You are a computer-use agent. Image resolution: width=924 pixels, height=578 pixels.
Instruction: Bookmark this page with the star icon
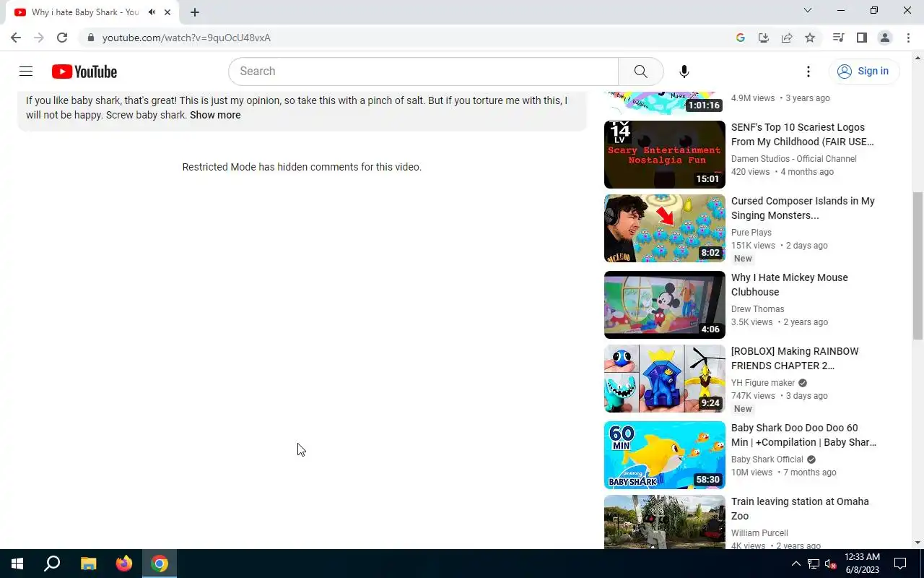[x=810, y=38]
